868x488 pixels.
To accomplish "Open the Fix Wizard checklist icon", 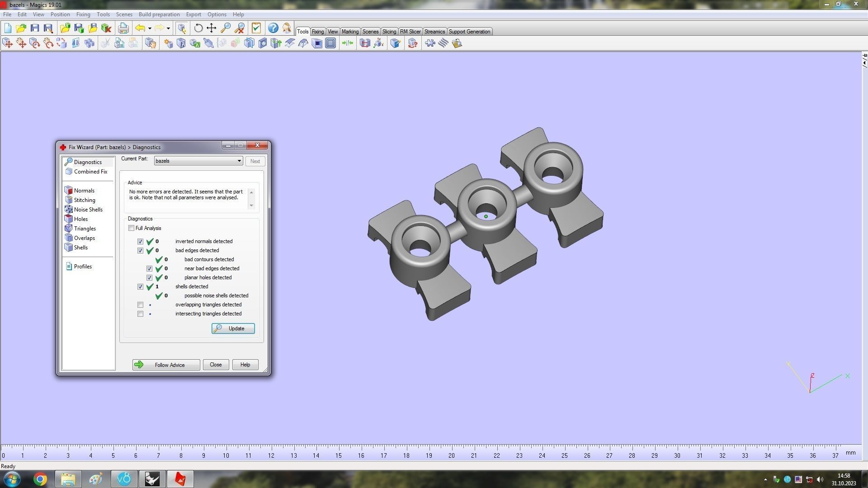I will coord(256,28).
